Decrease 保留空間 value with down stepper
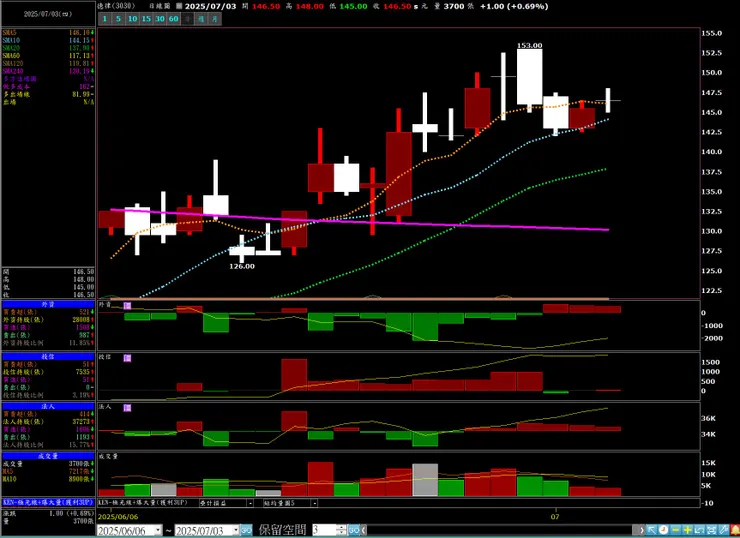The image size is (740, 538). coord(343,533)
